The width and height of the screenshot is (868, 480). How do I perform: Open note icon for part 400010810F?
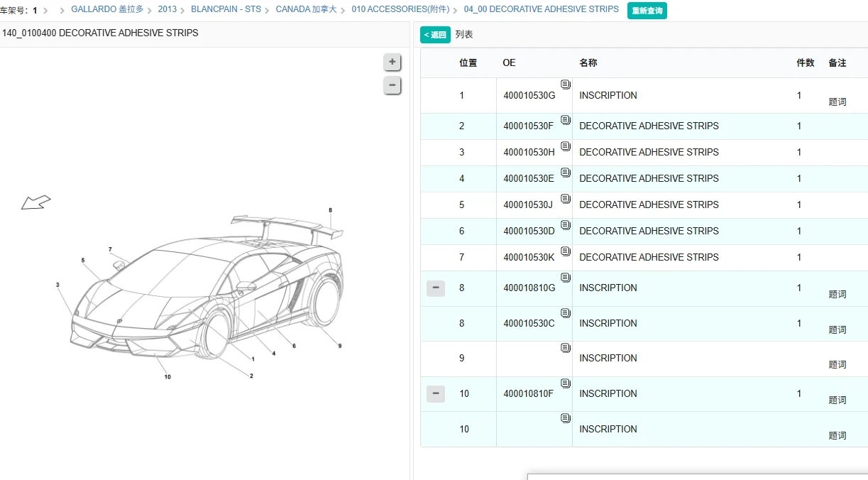pyautogui.click(x=566, y=383)
